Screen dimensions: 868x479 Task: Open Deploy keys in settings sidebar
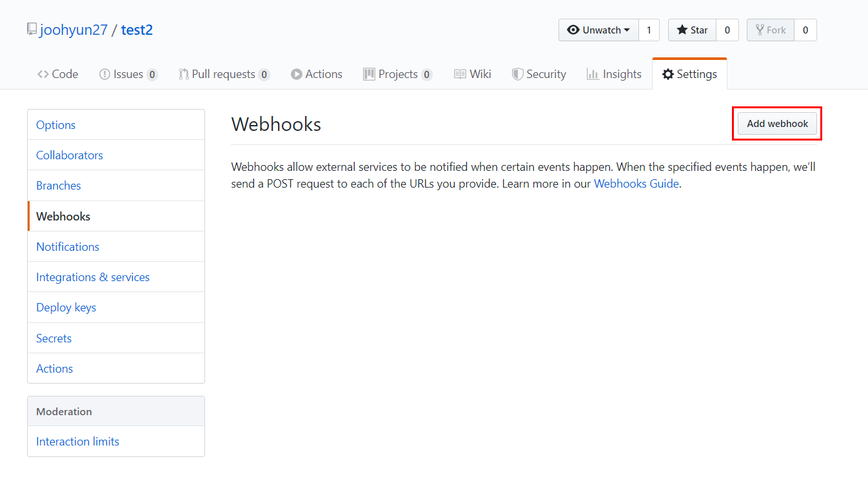116,308
